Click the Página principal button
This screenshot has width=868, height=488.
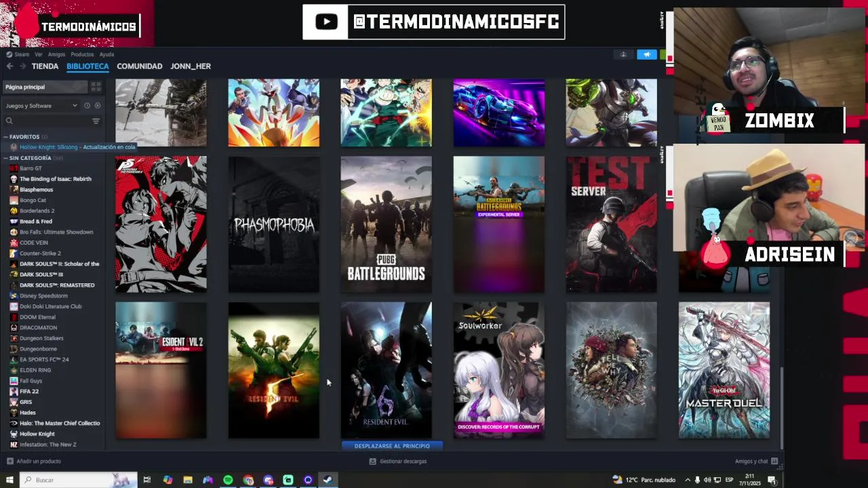click(45, 87)
